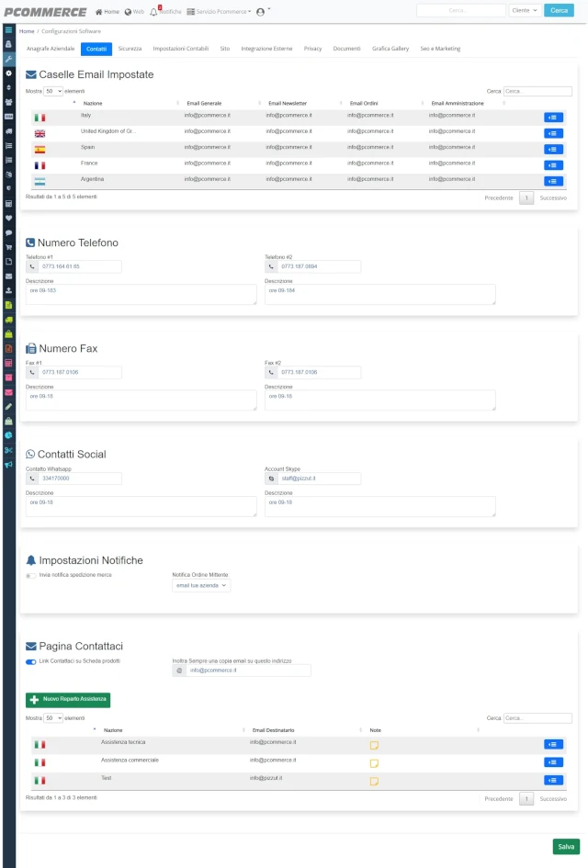Click the Contatto Whatsapp input field
Screen dimensions: 588x868
tap(80, 479)
